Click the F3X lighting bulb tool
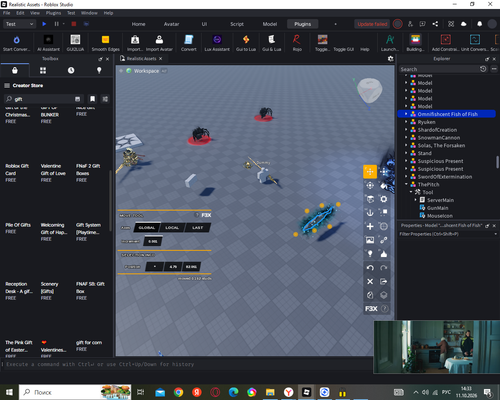The image size is (500, 400). point(370,254)
